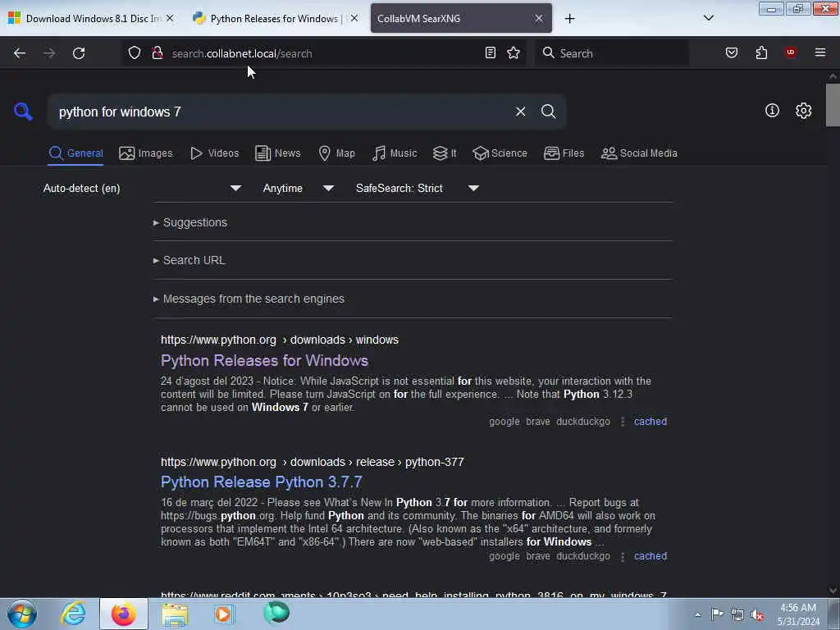Open options dots for Python 3.7.7 result

(x=623, y=557)
